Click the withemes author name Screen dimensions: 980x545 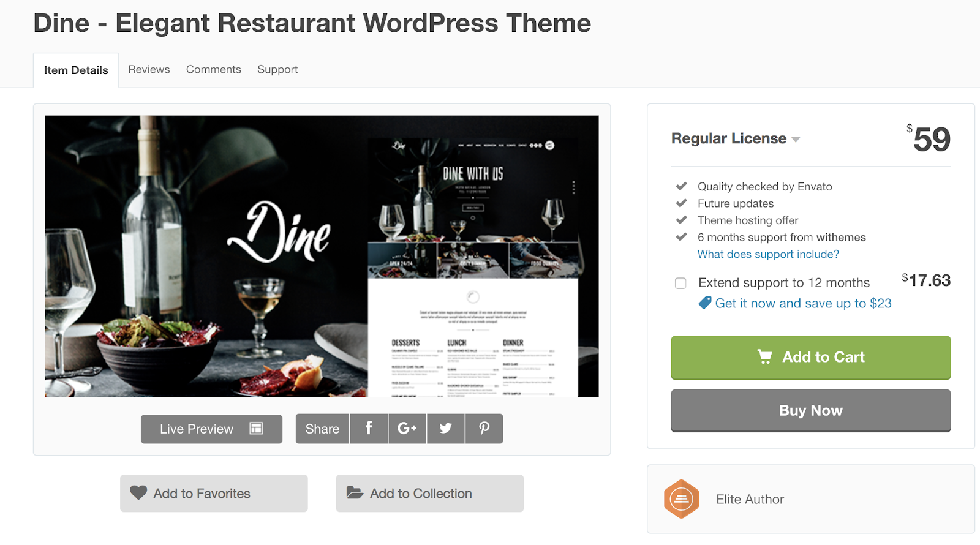pyautogui.click(x=841, y=238)
